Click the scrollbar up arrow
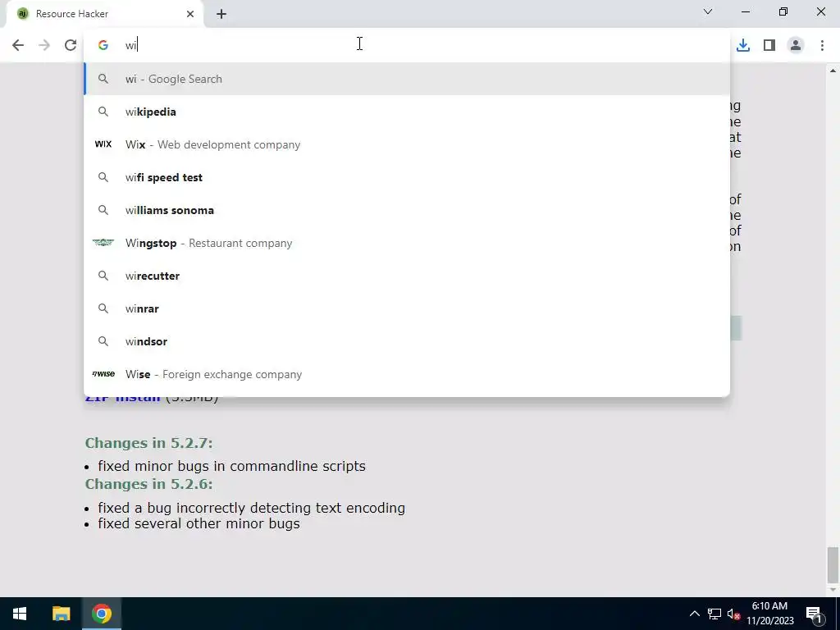Image resolution: width=840 pixels, height=630 pixels. (833, 71)
